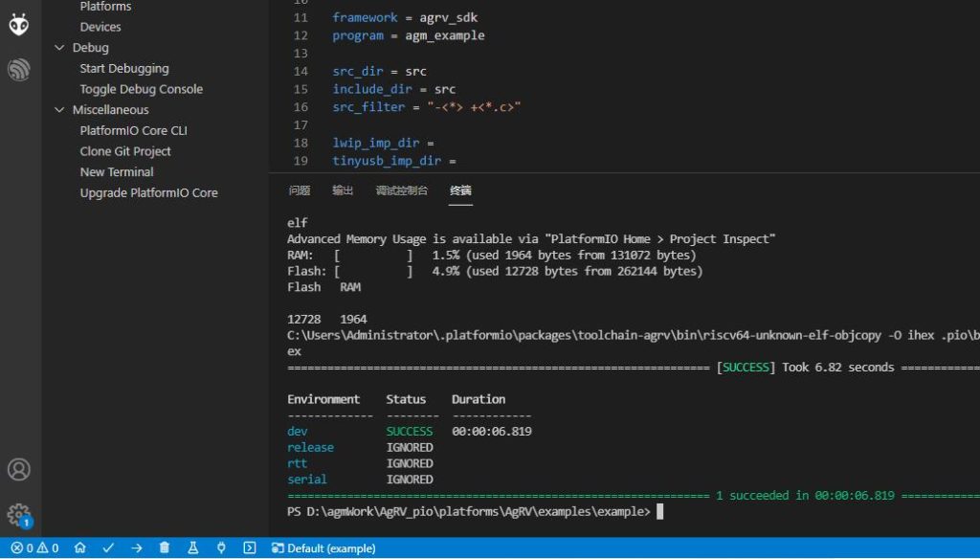Switch project environment Default (example)
The image size is (980, 559).
coord(323,548)
